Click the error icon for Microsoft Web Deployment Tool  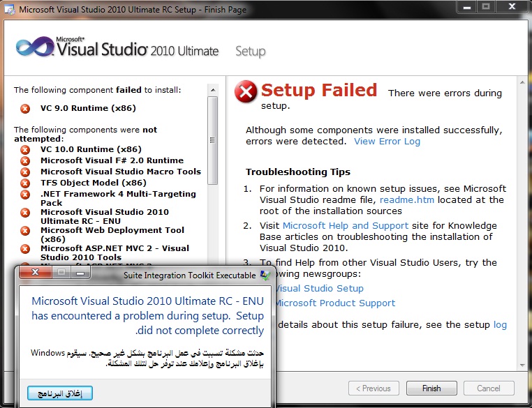click(x=25, y=230)
